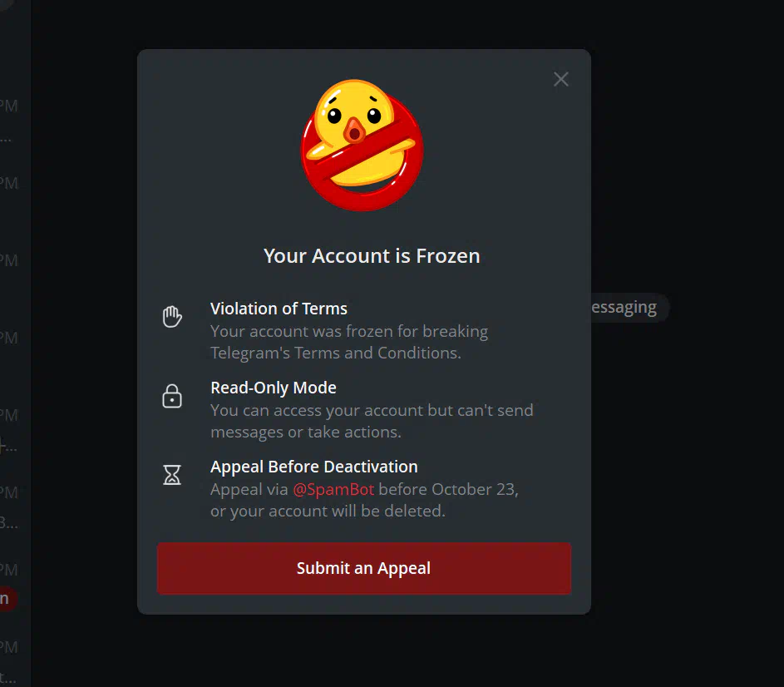Open the chat row previewing "+…"
The image size is (784, 687).
[x=15, y=432]
